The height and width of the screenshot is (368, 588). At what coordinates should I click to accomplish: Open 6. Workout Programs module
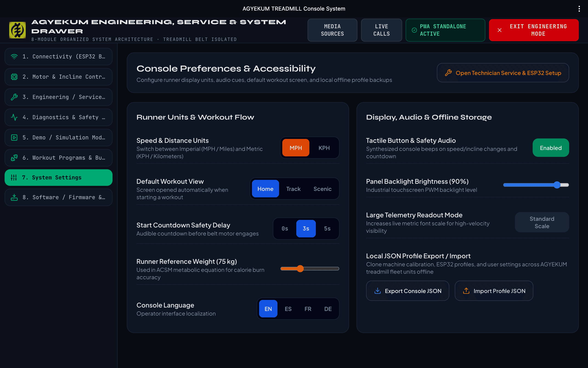pos(59,158)
